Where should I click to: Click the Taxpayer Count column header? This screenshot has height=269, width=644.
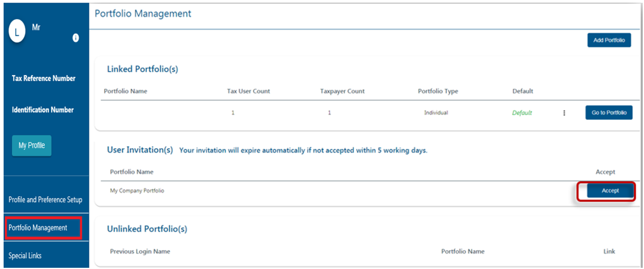pos(342,91)
